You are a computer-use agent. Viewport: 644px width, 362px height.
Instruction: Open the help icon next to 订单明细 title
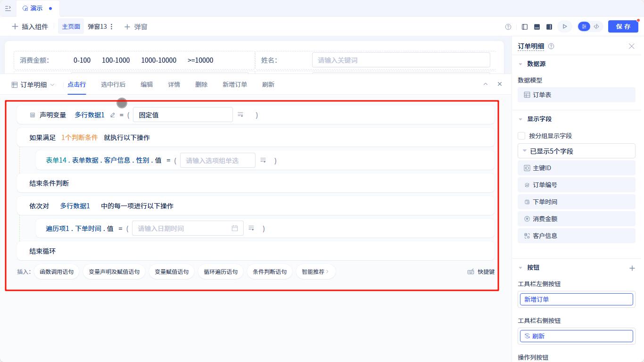[551, 46]
